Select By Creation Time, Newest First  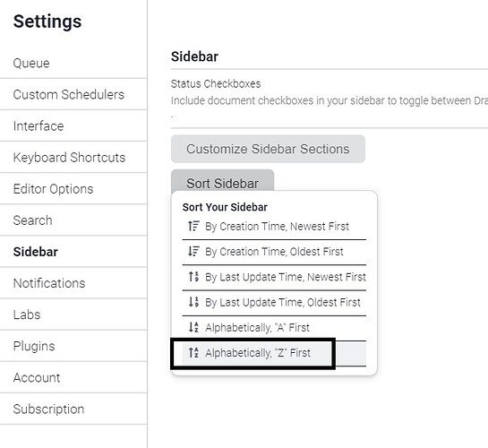274,227
